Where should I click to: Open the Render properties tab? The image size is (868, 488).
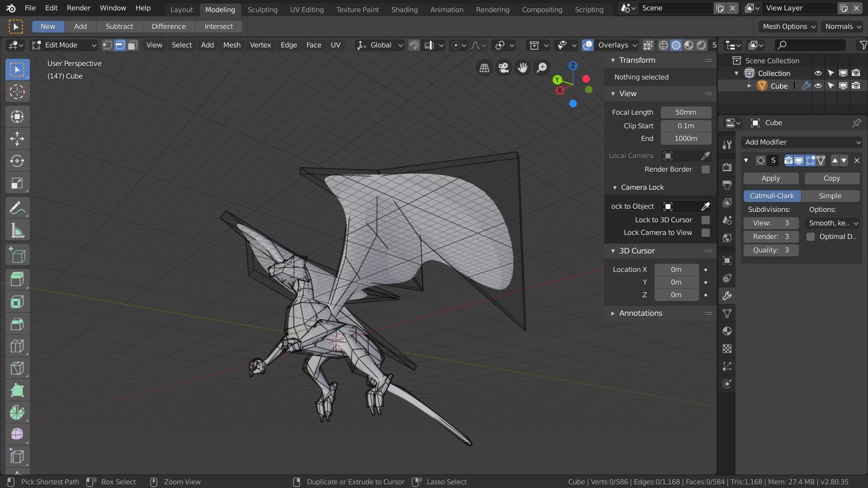click(727, 167)
